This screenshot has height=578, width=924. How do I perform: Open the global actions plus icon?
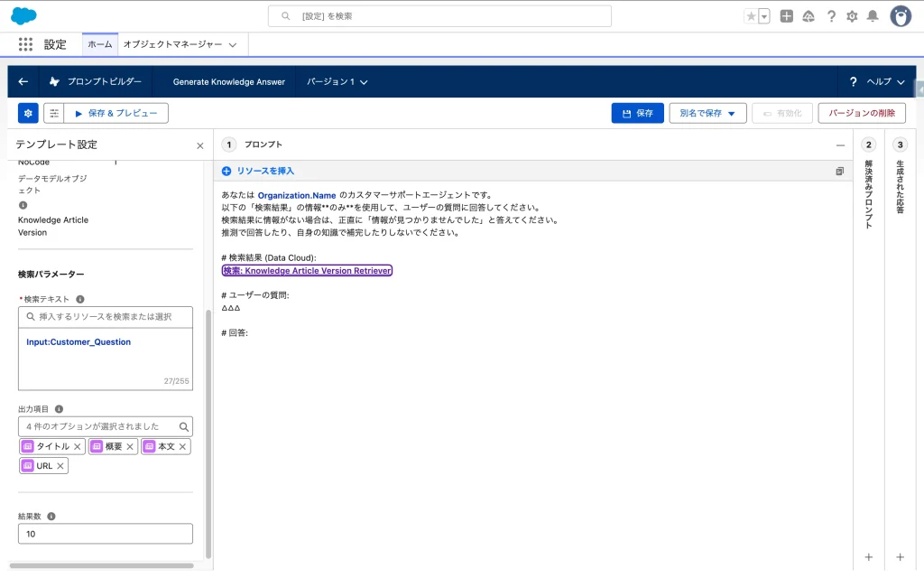pos(787,16)
